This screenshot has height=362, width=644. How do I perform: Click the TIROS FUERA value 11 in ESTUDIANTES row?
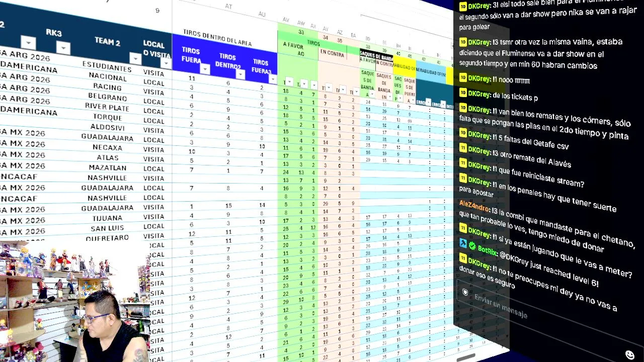pyautogui.click(x=192, y=78)
